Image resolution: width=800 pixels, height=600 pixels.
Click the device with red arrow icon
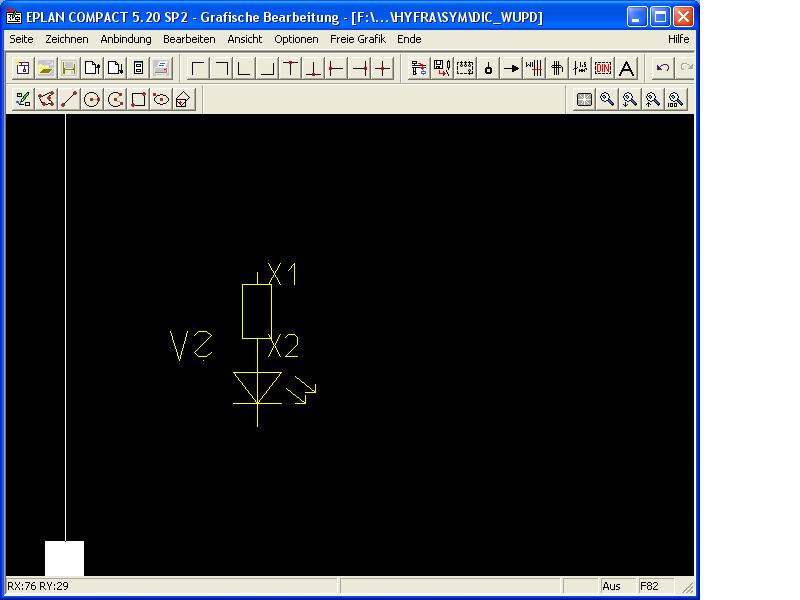[419, 68]
